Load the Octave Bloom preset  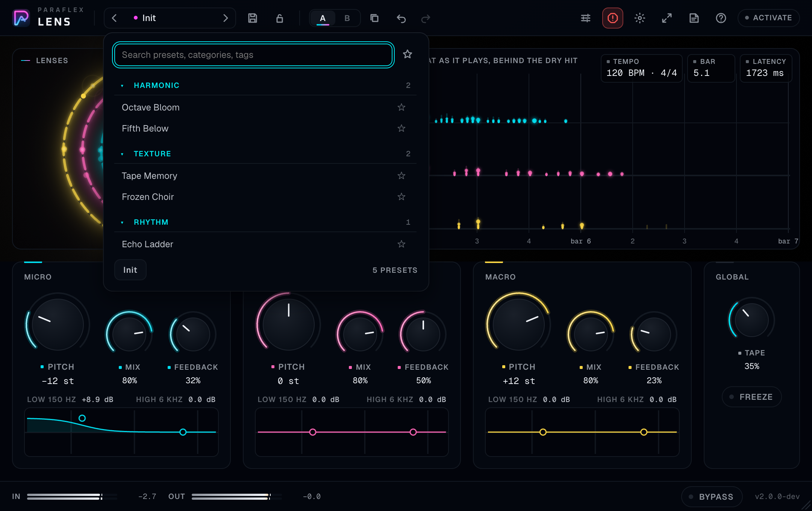pyautogui.click(x=265, y=107)
